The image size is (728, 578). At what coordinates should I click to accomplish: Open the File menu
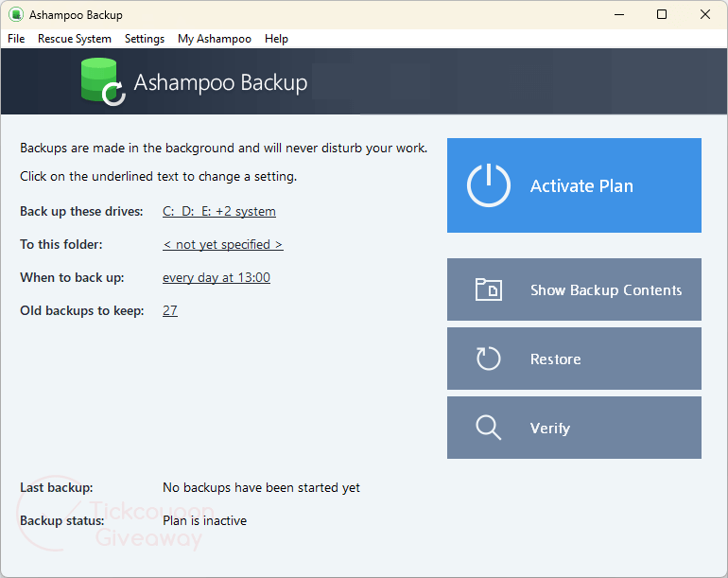pos(16,39)
